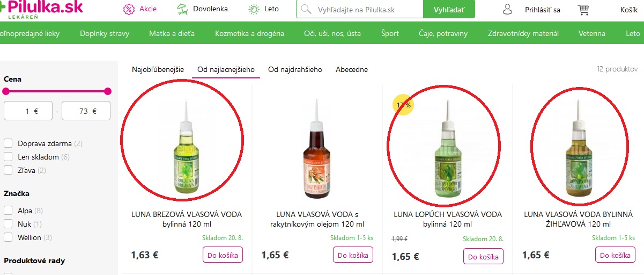Open the Akcie percent badge icon

point(129,9)
